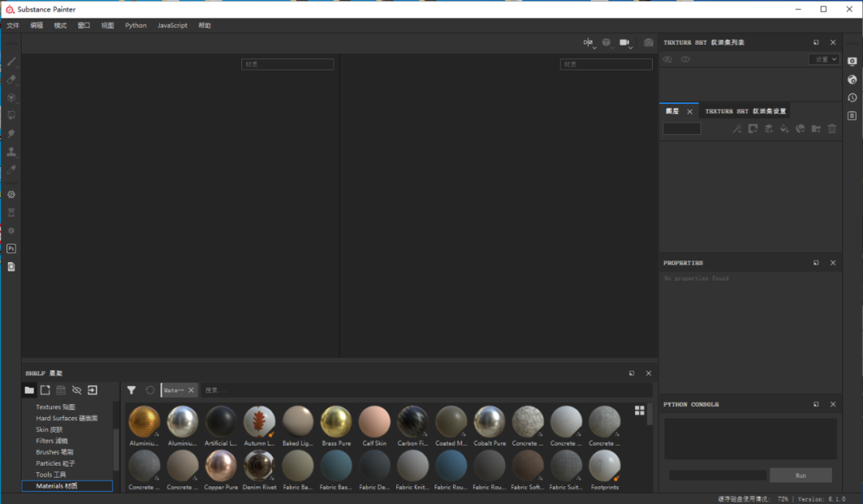Click the shelf import resources icon
863x504 pixels.
pyautogui.click(x=93, y=390)
